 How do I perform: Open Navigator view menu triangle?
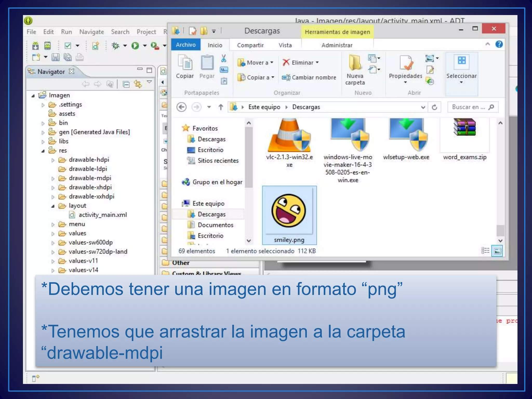[x=149, y=82]
